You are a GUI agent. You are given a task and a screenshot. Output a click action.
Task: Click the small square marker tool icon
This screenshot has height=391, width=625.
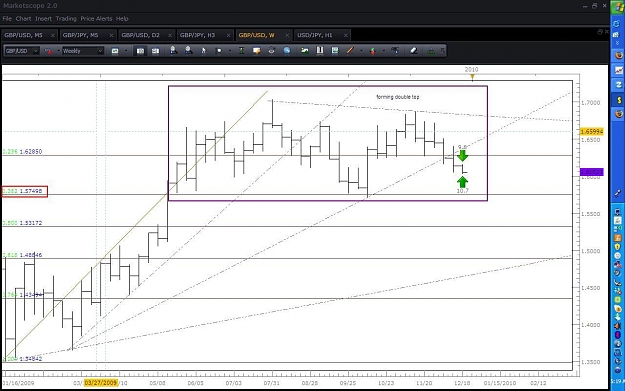click(218, 51)
